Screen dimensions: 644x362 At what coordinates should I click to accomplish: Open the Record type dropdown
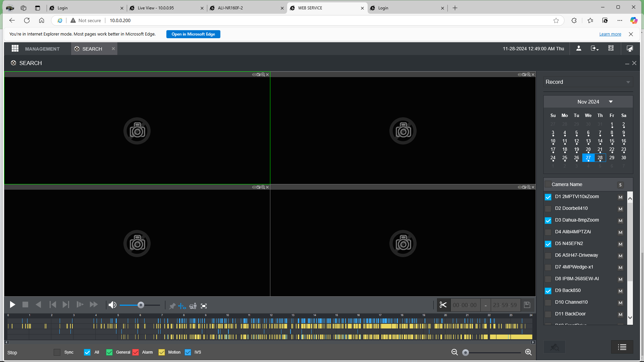point(588,82)
